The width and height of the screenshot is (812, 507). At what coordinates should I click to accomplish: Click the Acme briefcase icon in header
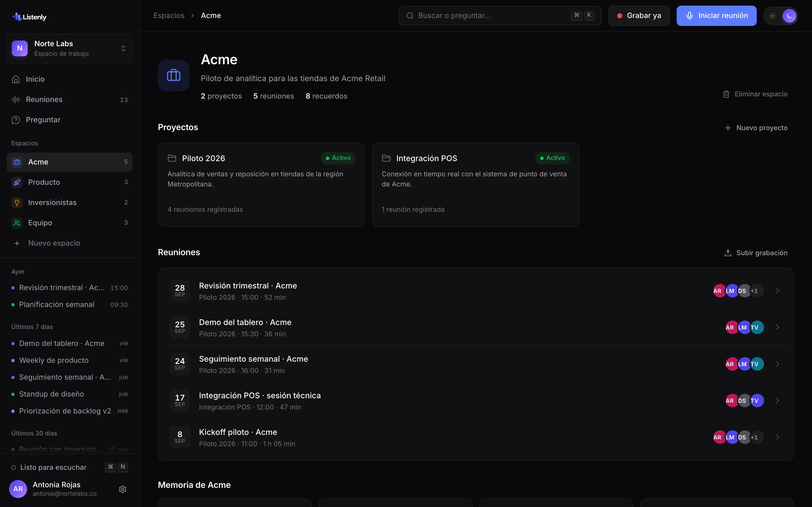(x=174, y=75)
